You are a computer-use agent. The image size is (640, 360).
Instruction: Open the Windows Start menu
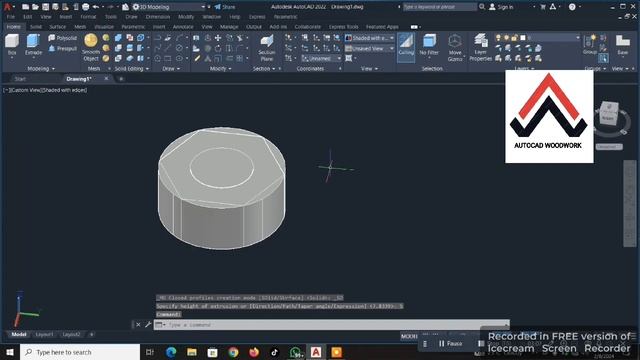pos(10,352)
